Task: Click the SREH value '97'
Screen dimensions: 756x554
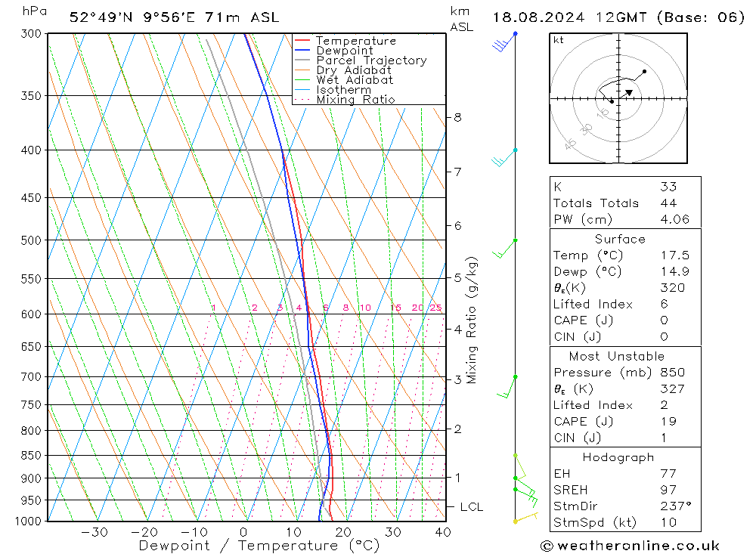Action: [x=669, y=490]
